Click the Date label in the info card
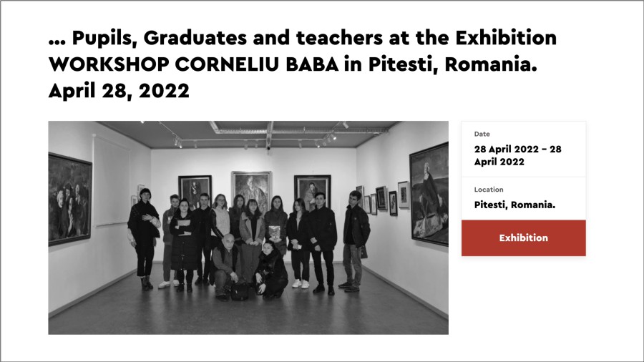644x362 pixels. click(482, 134)
